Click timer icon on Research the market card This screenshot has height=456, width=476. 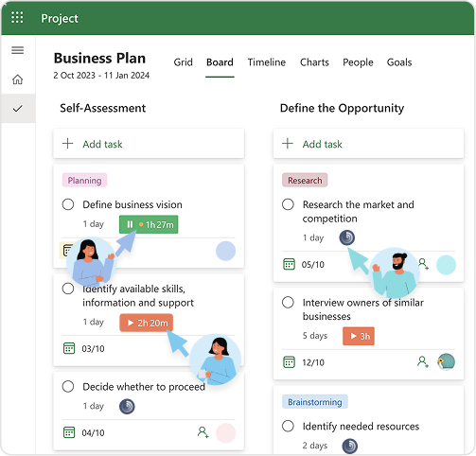tap(347, 237)
